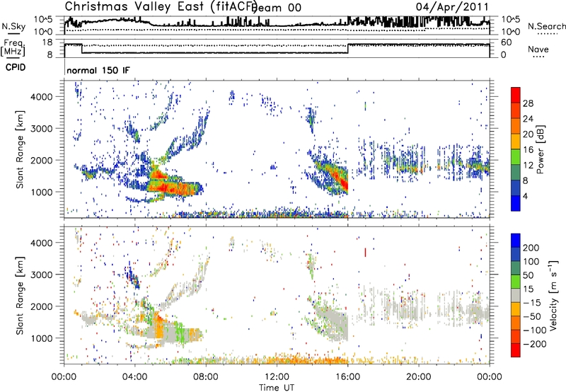Click the -200 label on the Velocity color bar
566x392 pixels.
pyautogui.click(x=535, y=344)
